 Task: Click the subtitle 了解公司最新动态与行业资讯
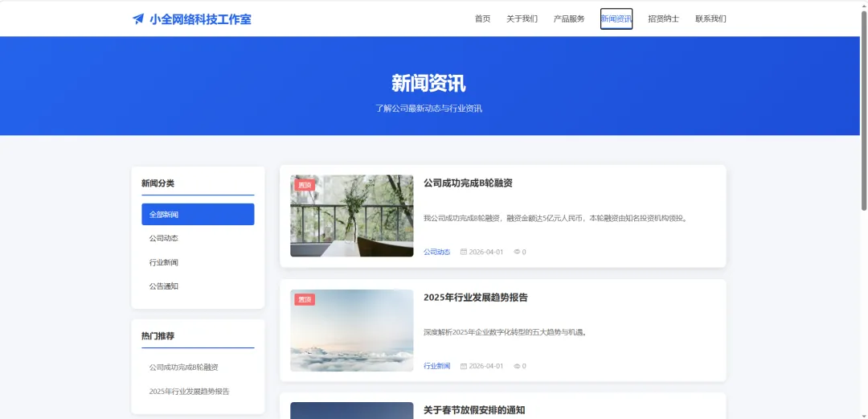pyautogui.click(x=428, y=109)
